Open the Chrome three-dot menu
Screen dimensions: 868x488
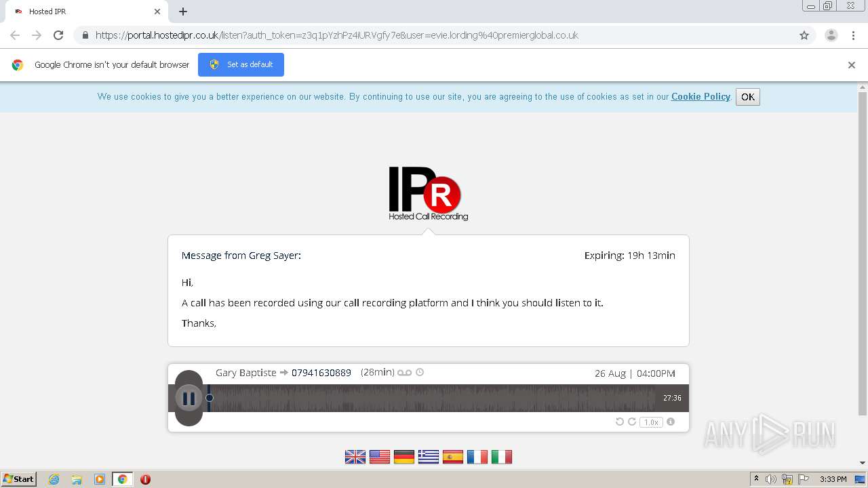click(x=853, y=35)
